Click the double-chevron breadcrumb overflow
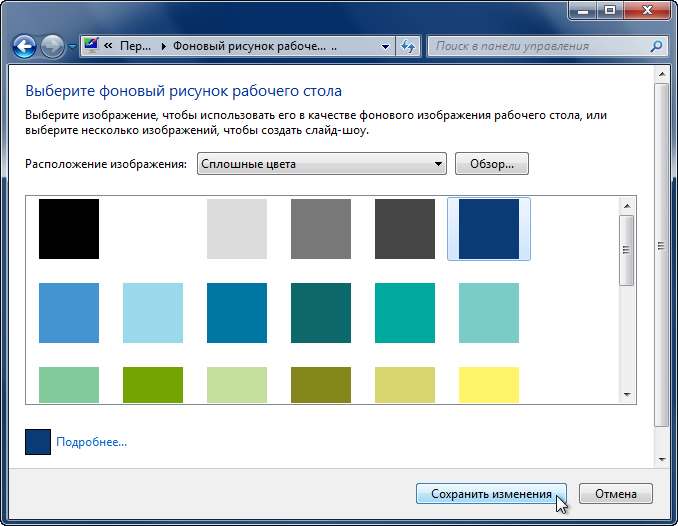The image size is (678, 526). tap(108, 45)
